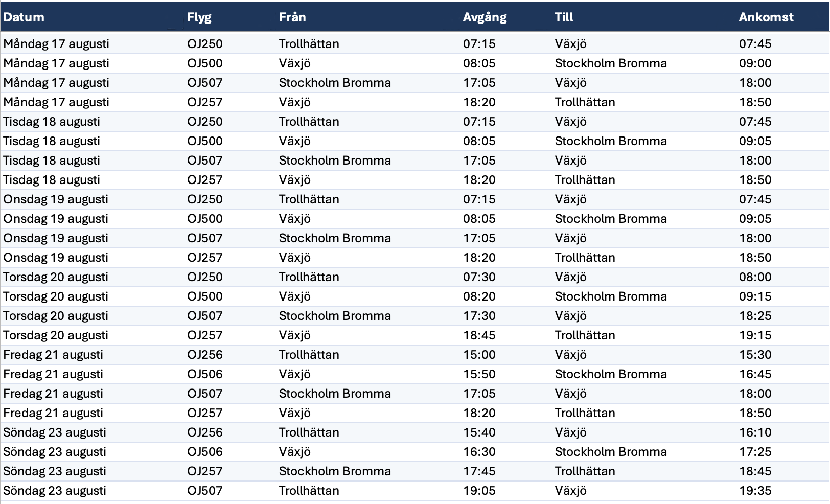
Task: Select the Till column header
Action: 564,17
